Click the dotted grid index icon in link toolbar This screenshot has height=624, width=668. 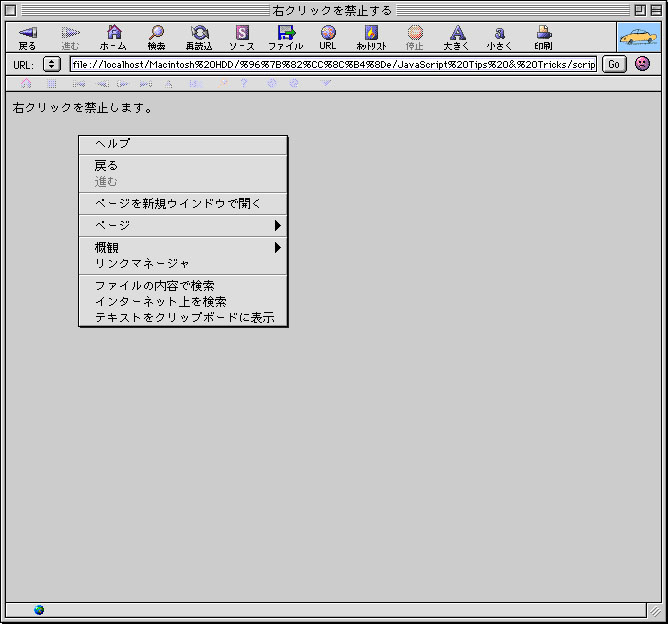52,83
